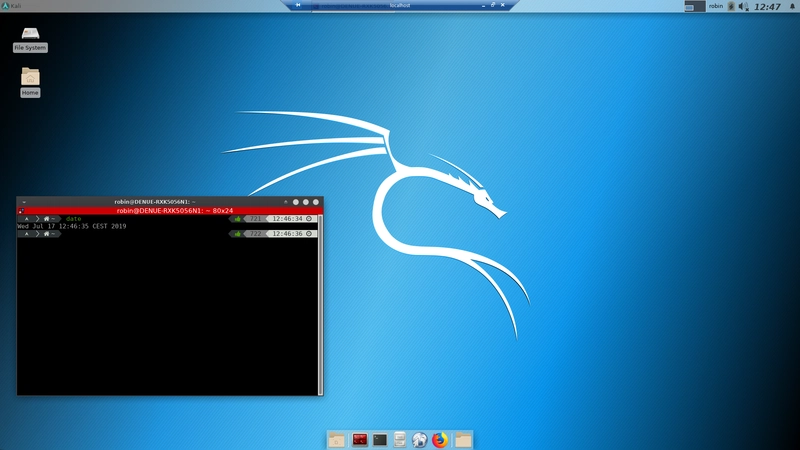Click thumbs-up icon beside 721
Screen dimensions: 800x450
click(237, 218)
